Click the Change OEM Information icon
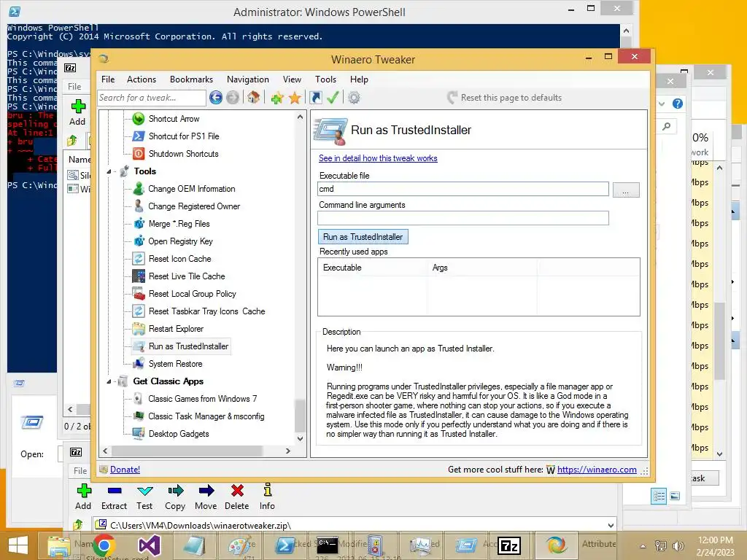 138,189
